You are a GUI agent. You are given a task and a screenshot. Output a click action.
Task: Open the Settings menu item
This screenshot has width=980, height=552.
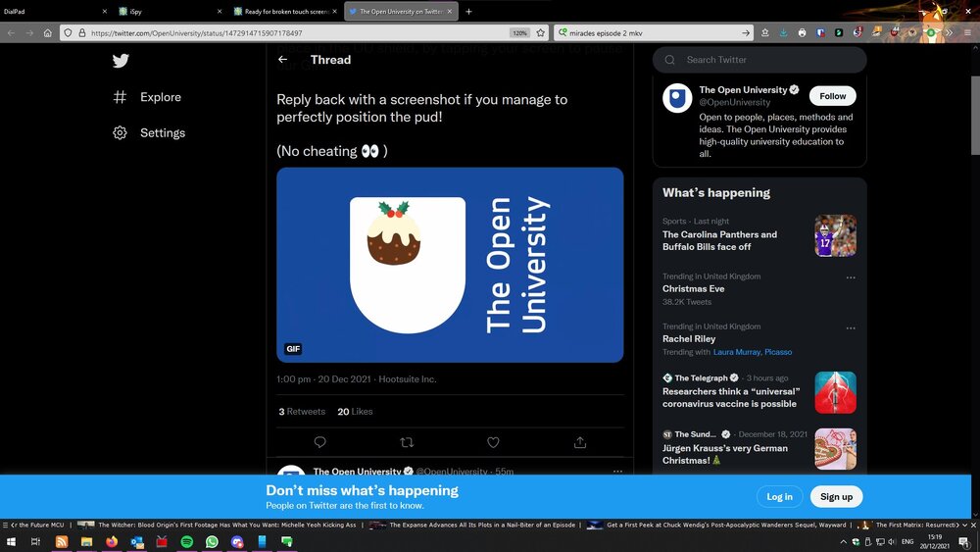coord(163,132)
